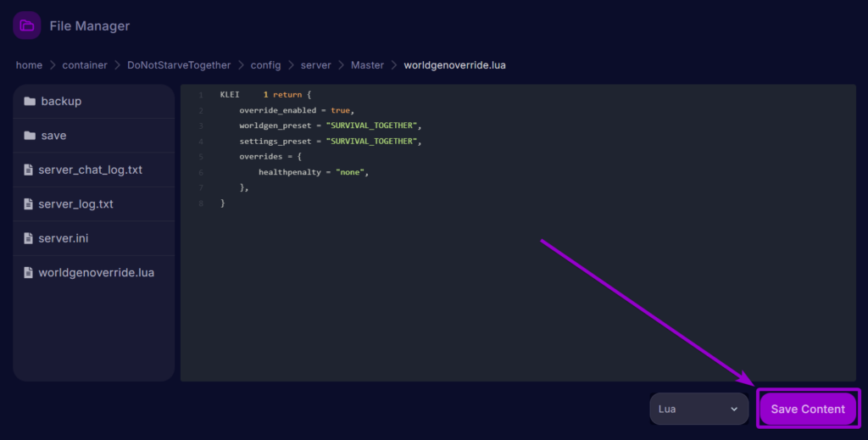Click the purple File Manager logo icon
This screenshot has height=440, width=868.
coord(27,25)
